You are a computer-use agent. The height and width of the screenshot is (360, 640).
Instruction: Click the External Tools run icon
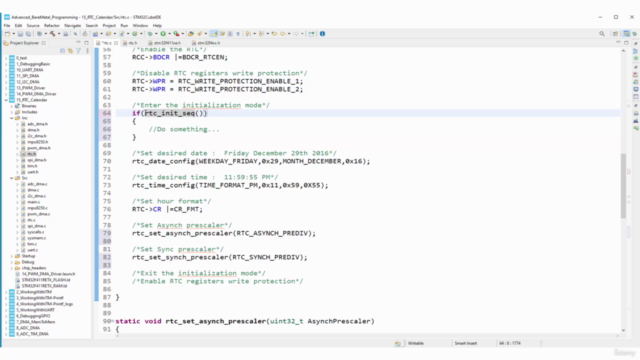(176, 34)
